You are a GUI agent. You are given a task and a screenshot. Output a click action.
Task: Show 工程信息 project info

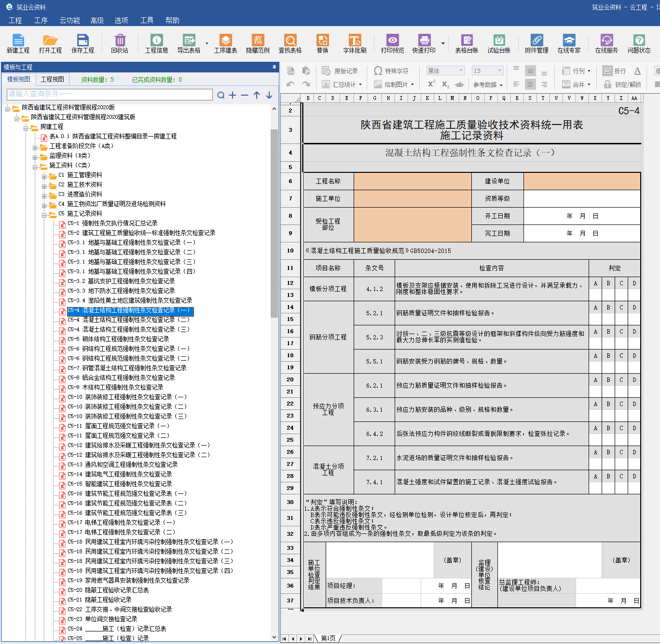click(x=157, y=43)
